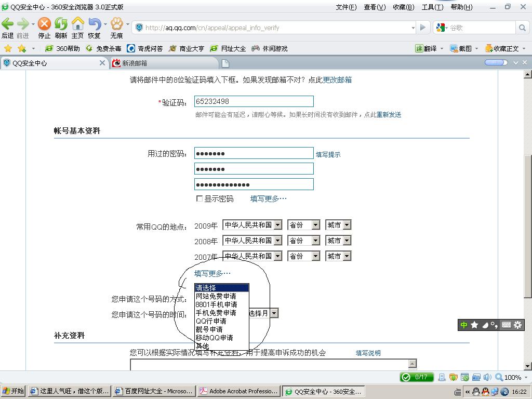Click the orange Stop button
532x399 pixels.
tap(45, 24)
